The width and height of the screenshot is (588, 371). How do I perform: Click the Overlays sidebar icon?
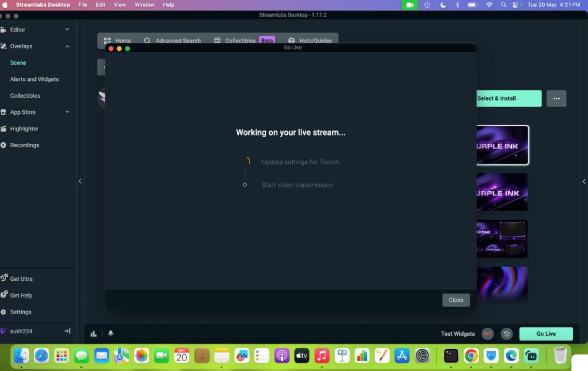tap(3, 46)
